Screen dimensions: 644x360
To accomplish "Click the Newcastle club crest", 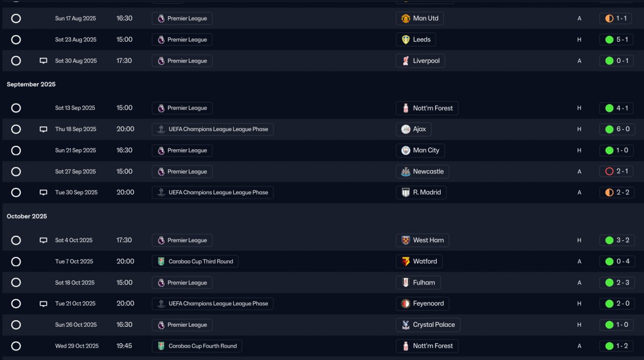I will point(406,171).
